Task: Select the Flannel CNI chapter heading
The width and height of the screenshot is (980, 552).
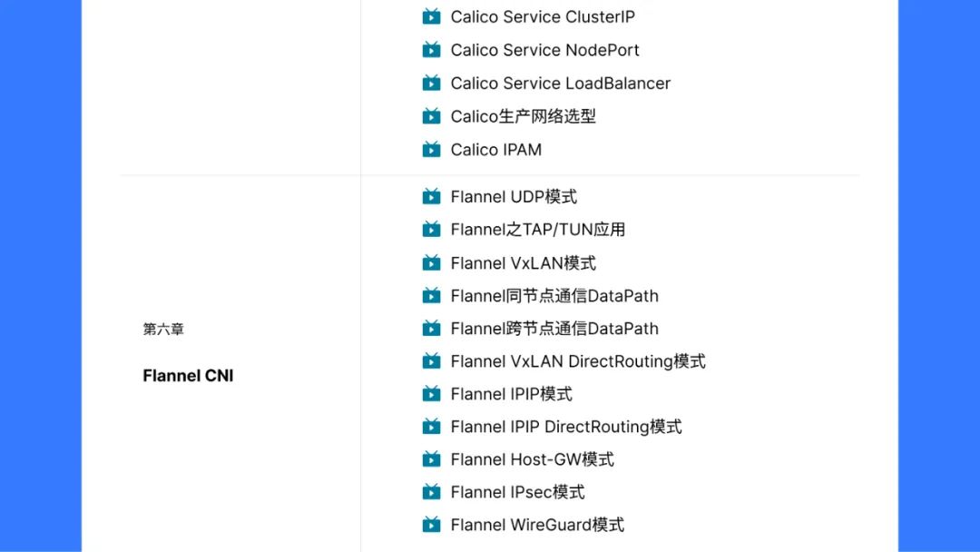Action: (x=188, y=376)
